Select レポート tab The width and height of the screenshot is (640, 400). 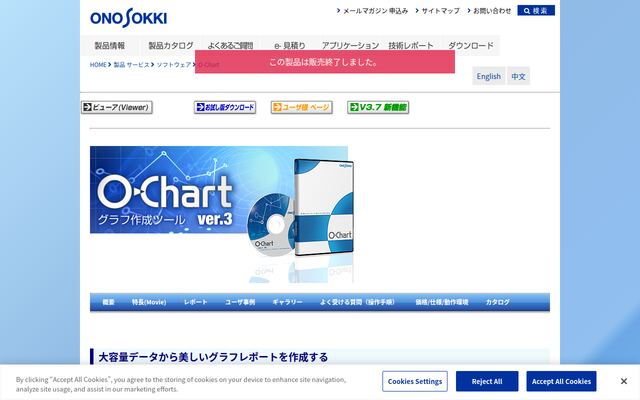196,302
